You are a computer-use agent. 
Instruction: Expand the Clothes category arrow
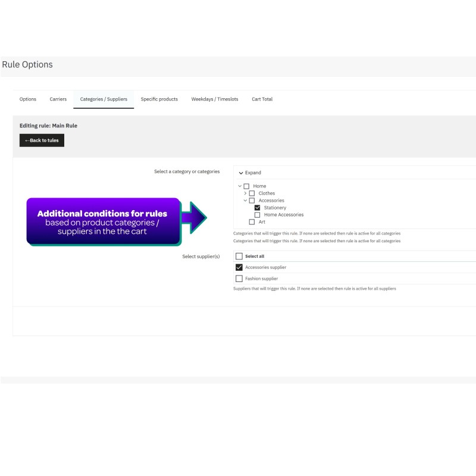pos(245,193)
